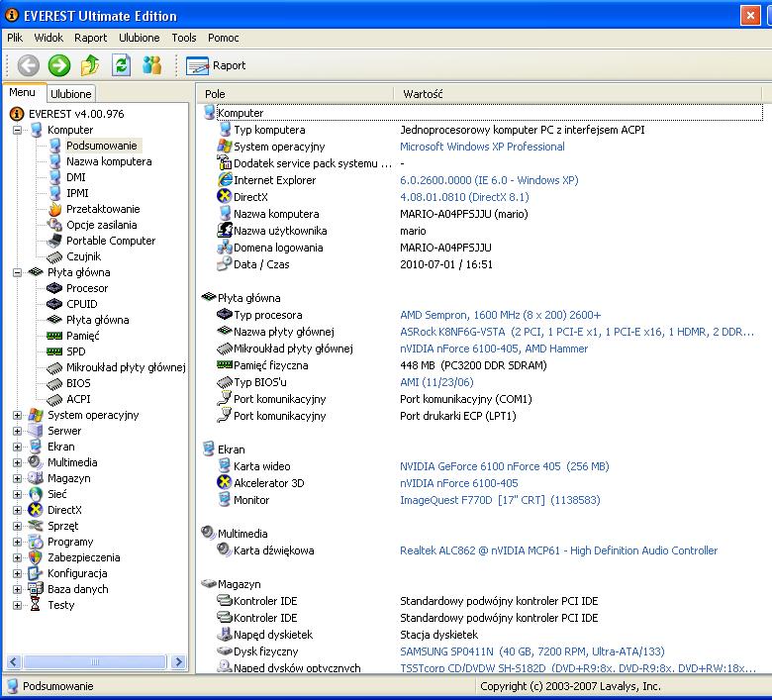Switch to the Menu tab
Viewport: 772px width, 700px height.
coord(23,93)
